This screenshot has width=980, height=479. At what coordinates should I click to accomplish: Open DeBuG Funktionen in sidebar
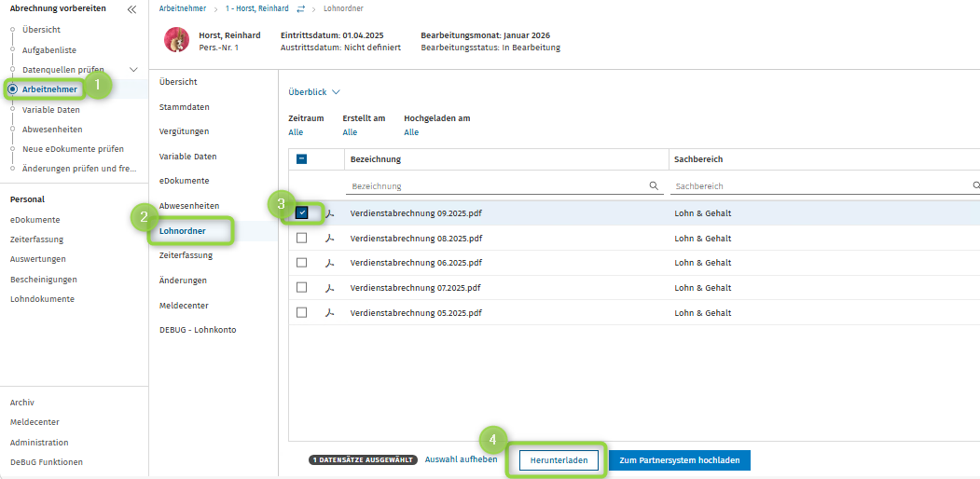point(47,462)
